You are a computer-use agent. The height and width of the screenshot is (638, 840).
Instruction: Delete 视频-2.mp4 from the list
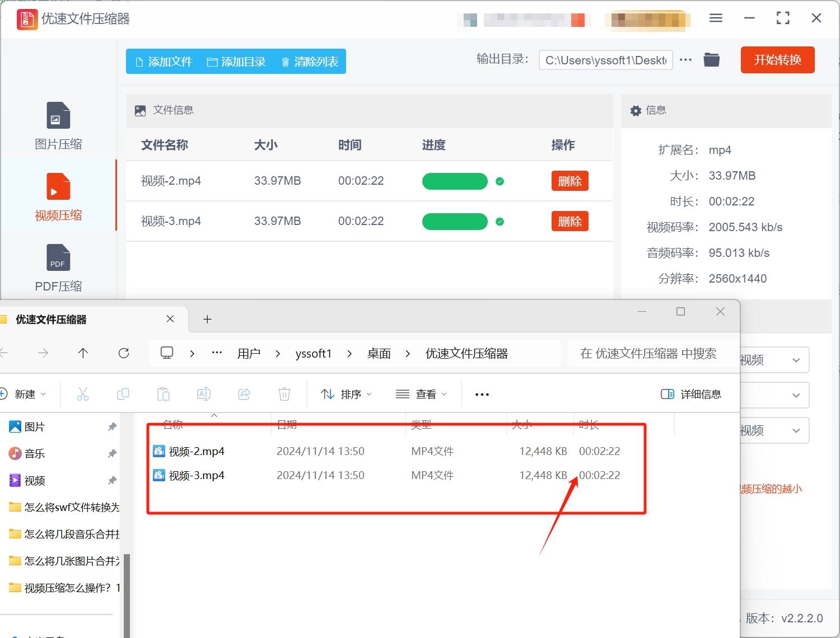point(570,181)
